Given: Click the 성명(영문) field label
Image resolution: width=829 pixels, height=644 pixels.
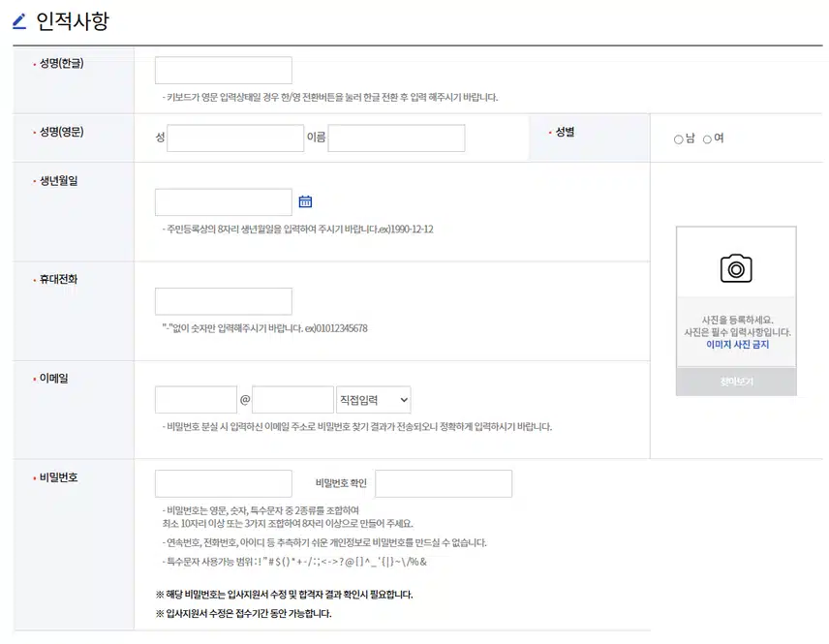Looking at the screenshot, I should point(61,132).
